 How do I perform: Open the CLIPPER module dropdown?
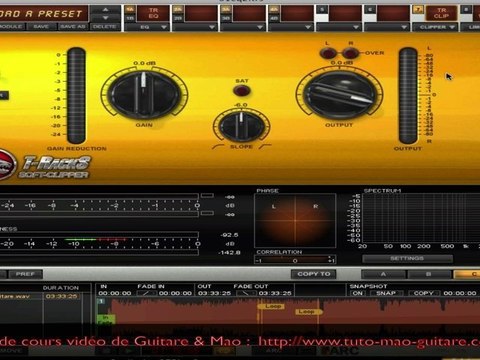(435, 27)
